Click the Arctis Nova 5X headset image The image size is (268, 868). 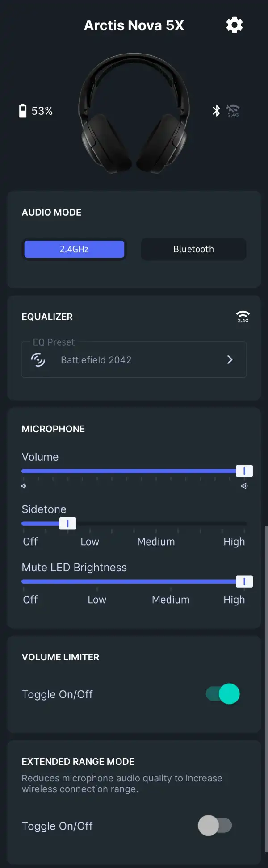(134, 114)
